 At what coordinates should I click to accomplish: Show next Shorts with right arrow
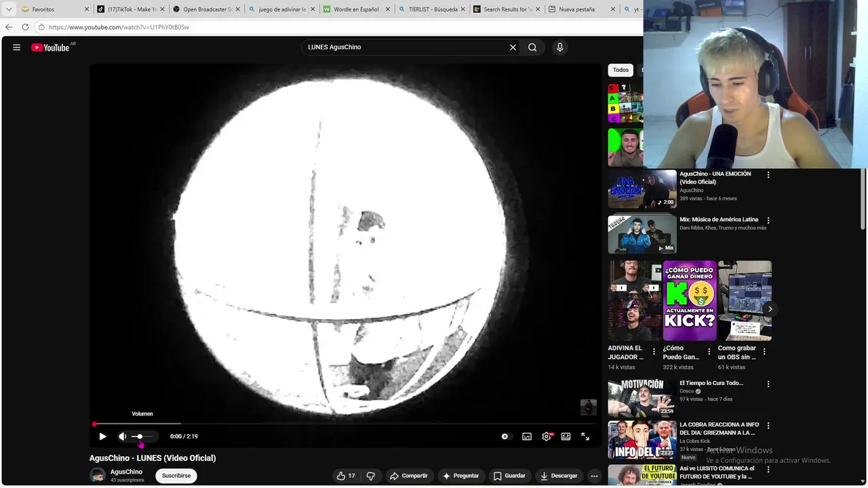[770, 309]
